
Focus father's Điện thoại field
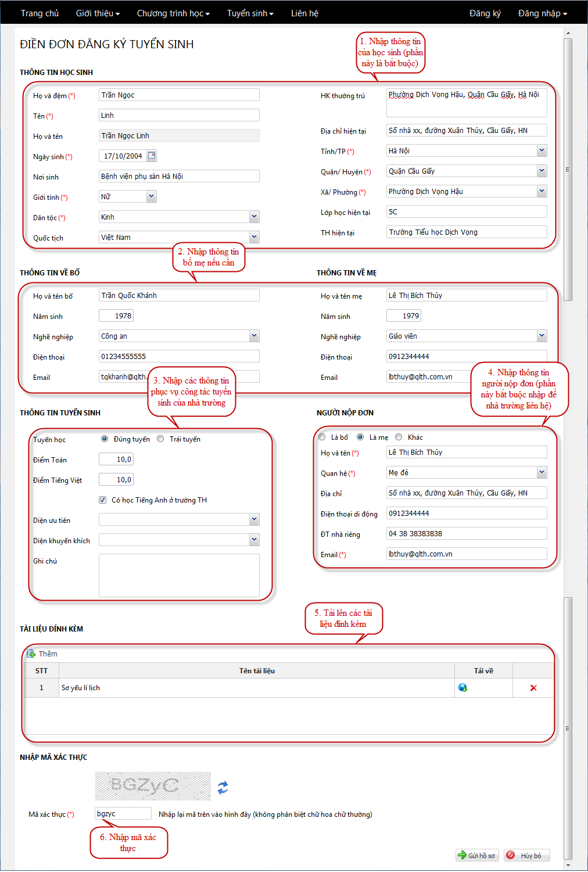[179, 356]
